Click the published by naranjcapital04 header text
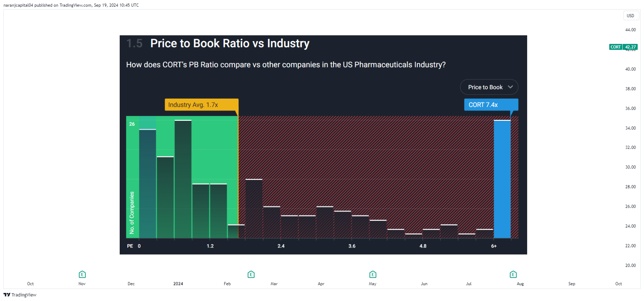644x301 pixels. click(x=71, y=5)
